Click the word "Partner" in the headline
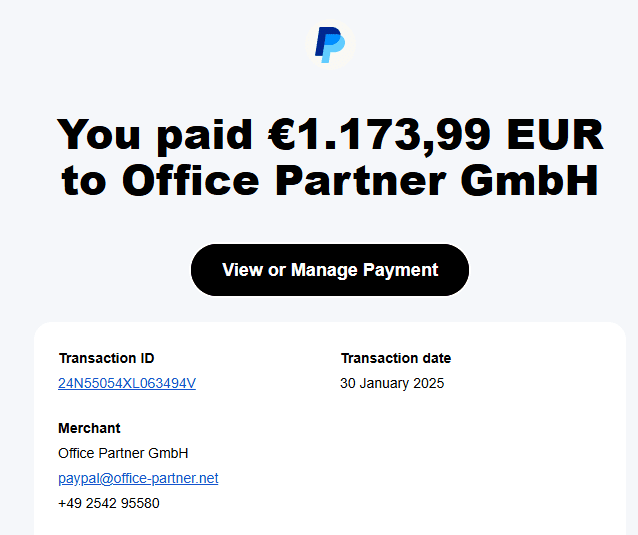Screen dimensions: 638x535 [362, 181]
